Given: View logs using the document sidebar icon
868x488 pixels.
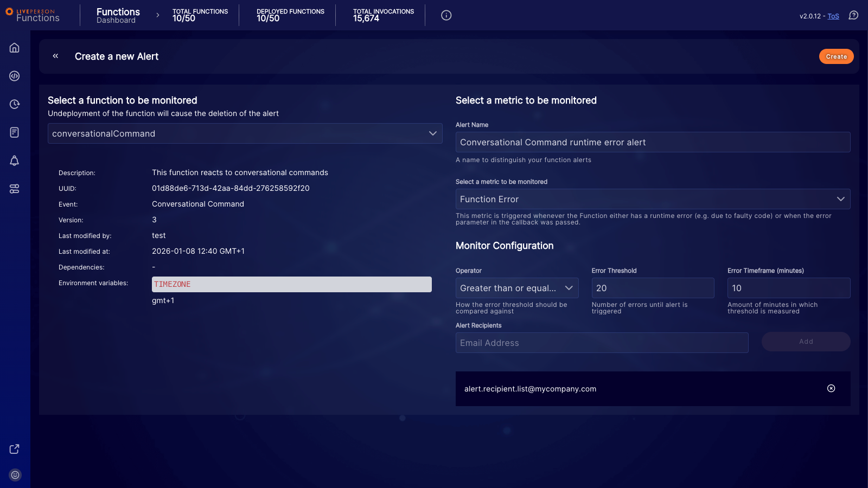Looking at the screenshot, I should 15,132.
